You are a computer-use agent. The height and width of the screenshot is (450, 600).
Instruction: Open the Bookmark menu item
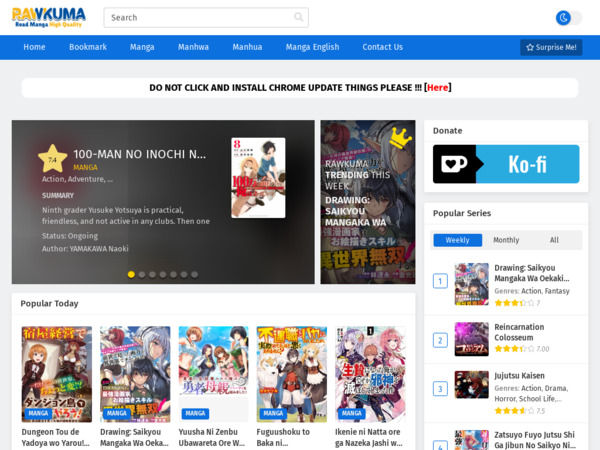click(x=88, y=47)
